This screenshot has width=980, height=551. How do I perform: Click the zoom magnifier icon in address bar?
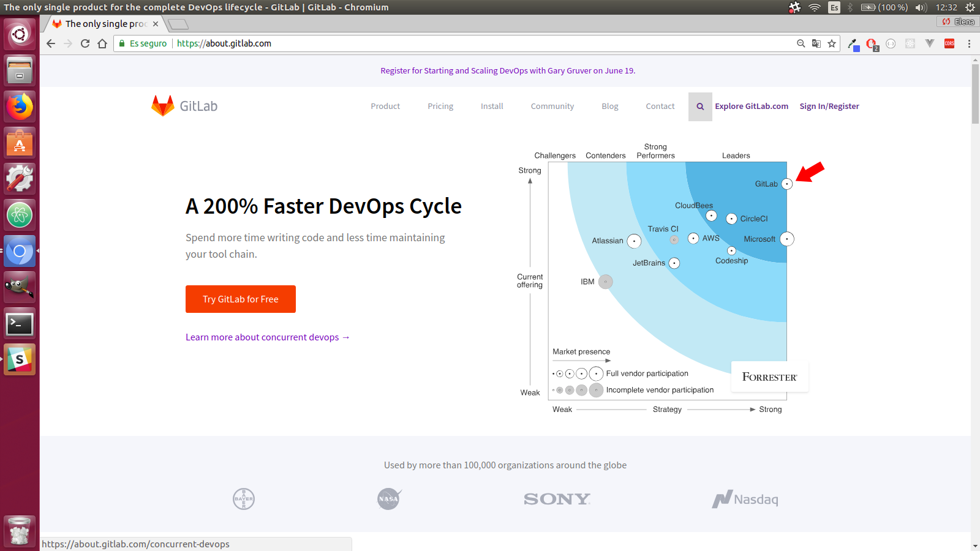(x=801, y=43)
